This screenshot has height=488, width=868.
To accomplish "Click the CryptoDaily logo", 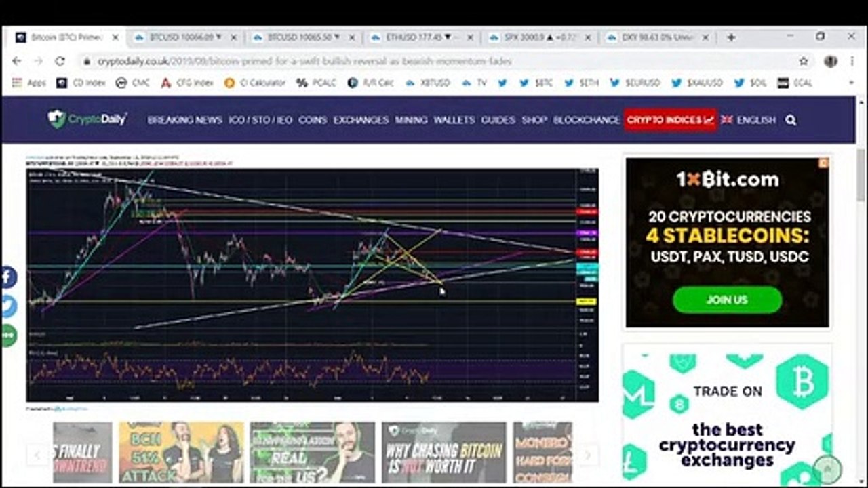I will point(87,119).
